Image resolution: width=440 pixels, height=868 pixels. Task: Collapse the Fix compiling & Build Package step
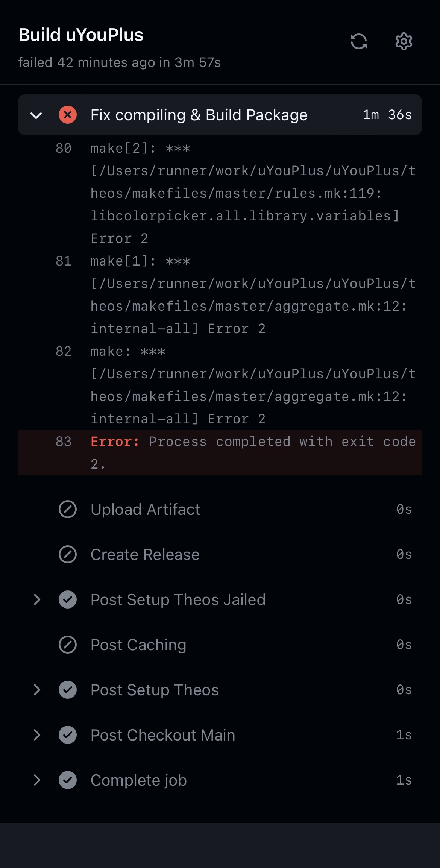tap(36, 115)
